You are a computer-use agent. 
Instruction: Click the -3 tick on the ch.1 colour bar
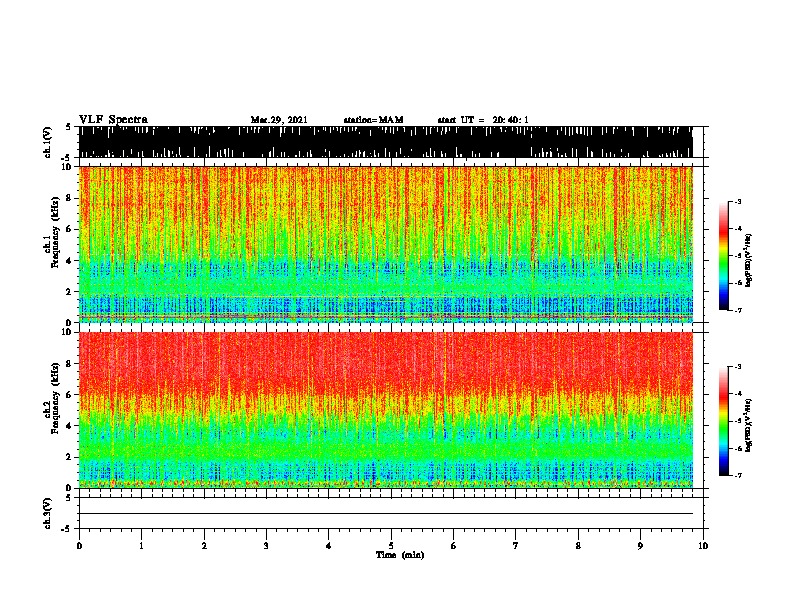[x=737, y=201]
